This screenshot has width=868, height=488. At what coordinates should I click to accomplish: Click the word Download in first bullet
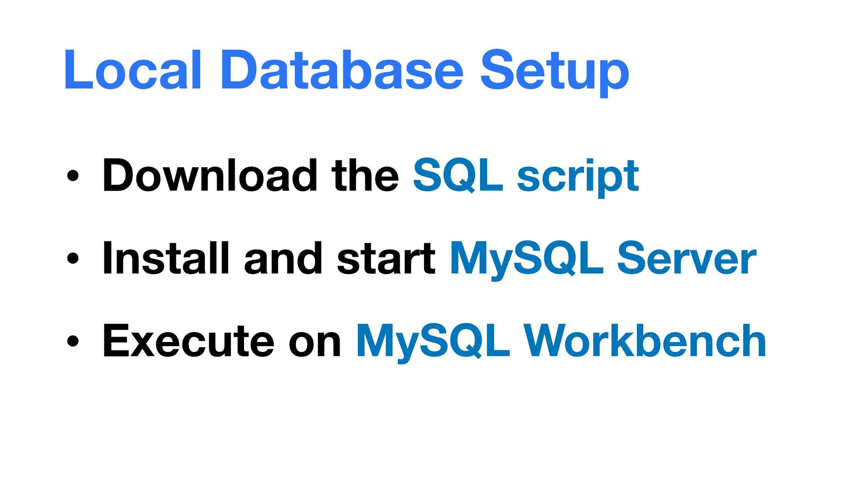point(210,175)
